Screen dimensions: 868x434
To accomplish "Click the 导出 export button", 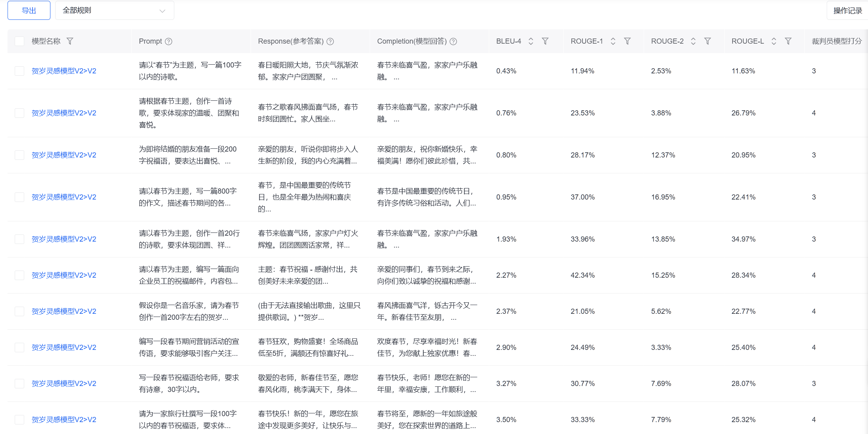I will tap(29, 10).
